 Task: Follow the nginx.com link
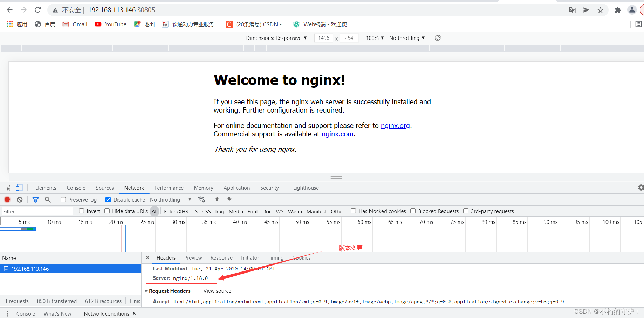click(337, 134)
